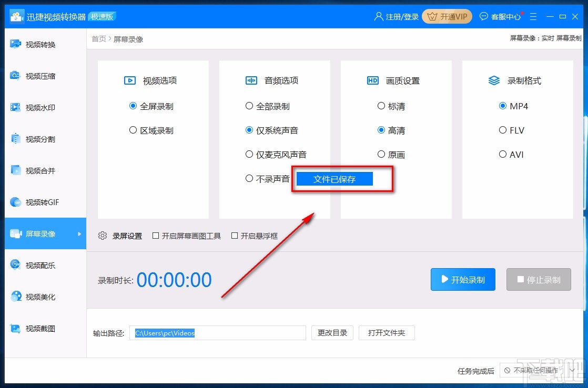Open the output folder with 打开文件夹

387,333
